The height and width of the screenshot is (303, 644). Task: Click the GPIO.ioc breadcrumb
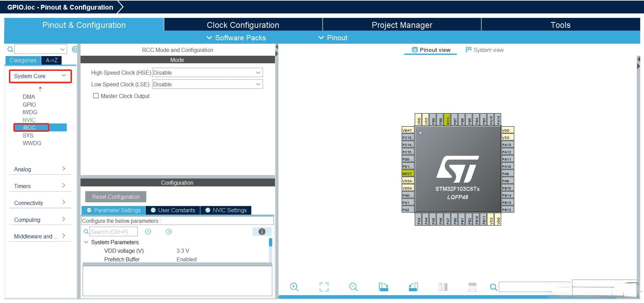point(60,7)
